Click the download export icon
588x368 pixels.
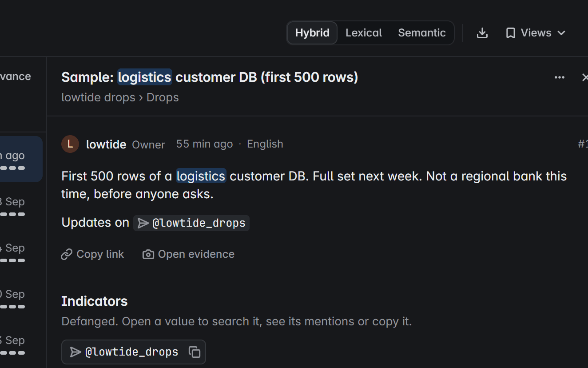pyautogui.click(x=482, y=33)
